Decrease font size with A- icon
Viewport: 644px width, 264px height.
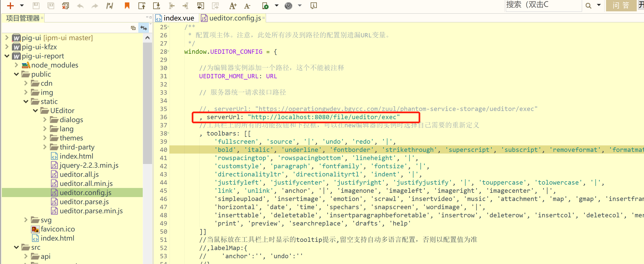[x=247, y=6]
